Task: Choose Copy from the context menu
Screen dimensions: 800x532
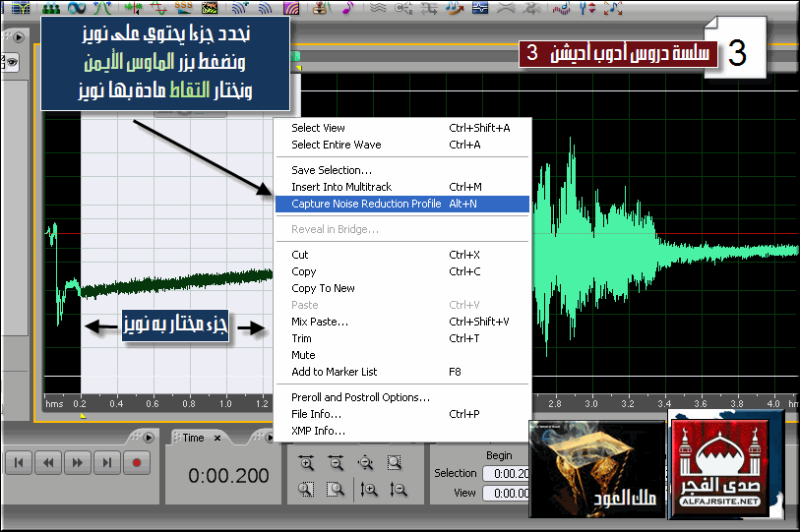Action: [402, 271]
